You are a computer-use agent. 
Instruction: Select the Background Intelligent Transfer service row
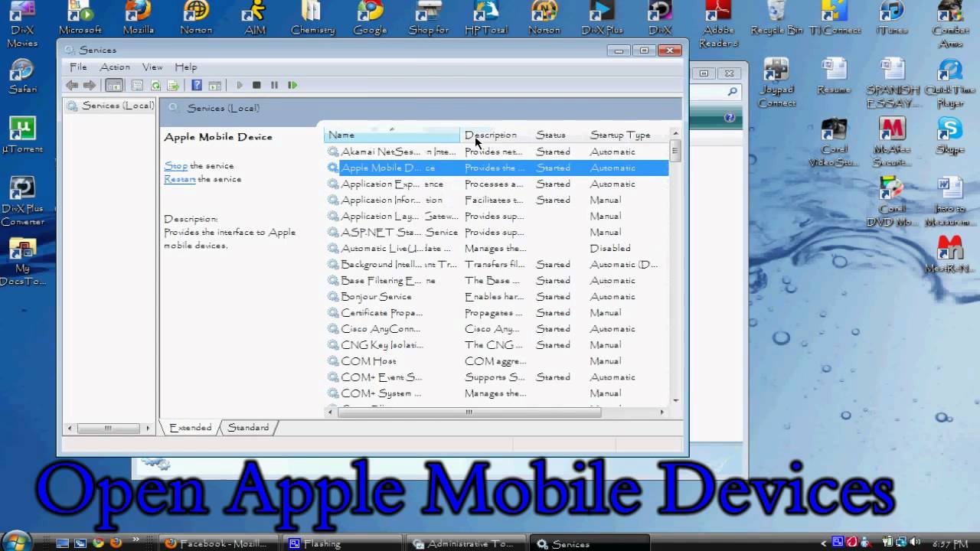[497, 264]
